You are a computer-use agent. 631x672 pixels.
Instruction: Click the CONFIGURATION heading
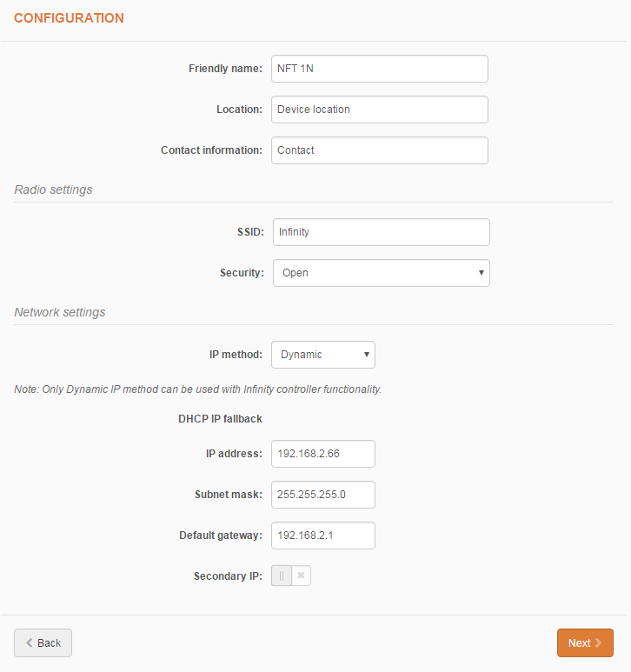pos(69,17)
